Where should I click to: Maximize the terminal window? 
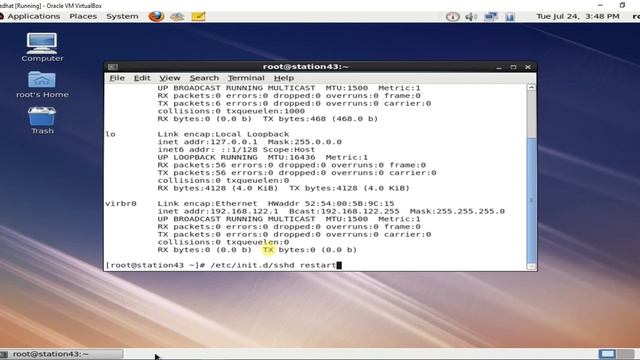[513, 67]
